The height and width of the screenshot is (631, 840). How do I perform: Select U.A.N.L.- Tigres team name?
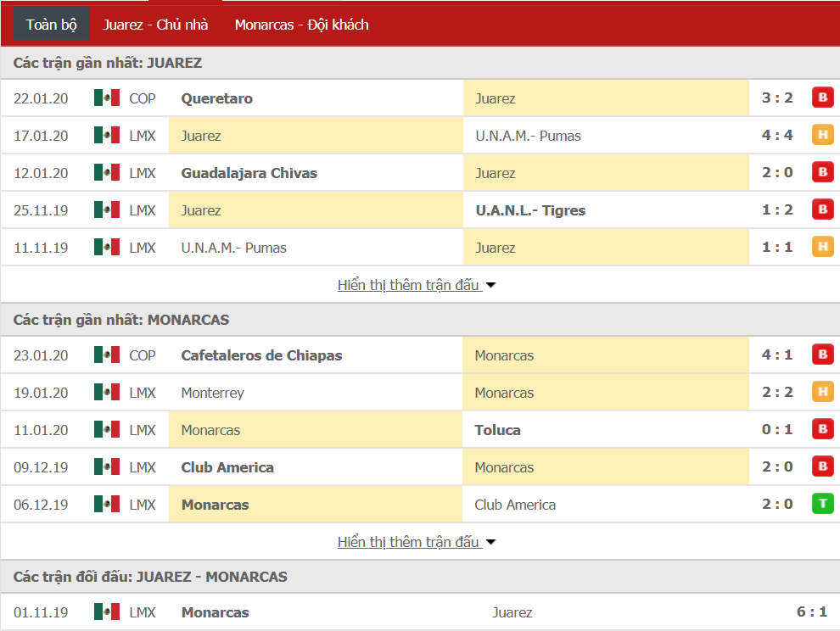point(530,210)
